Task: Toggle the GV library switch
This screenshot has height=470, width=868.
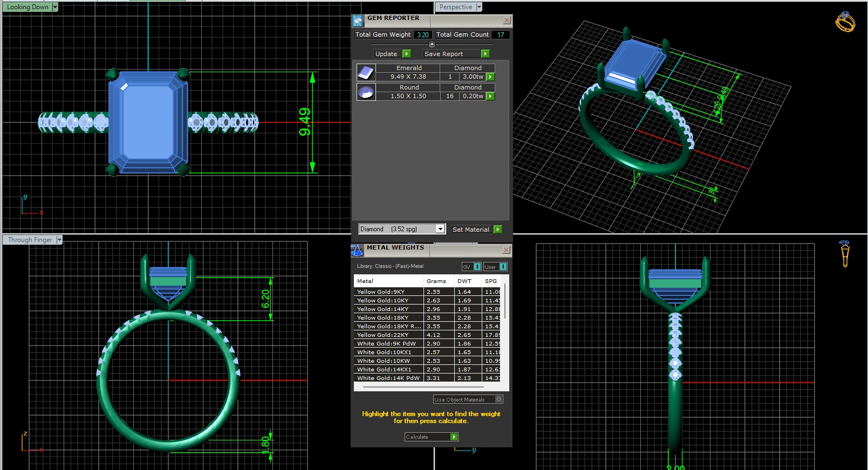Action: point(477,267)
